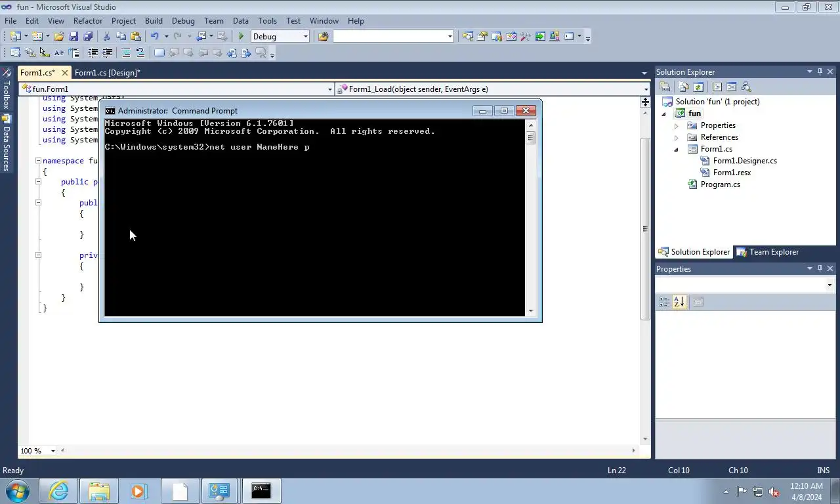
Task: Open the Debug menu
Action: click(183, 21)
